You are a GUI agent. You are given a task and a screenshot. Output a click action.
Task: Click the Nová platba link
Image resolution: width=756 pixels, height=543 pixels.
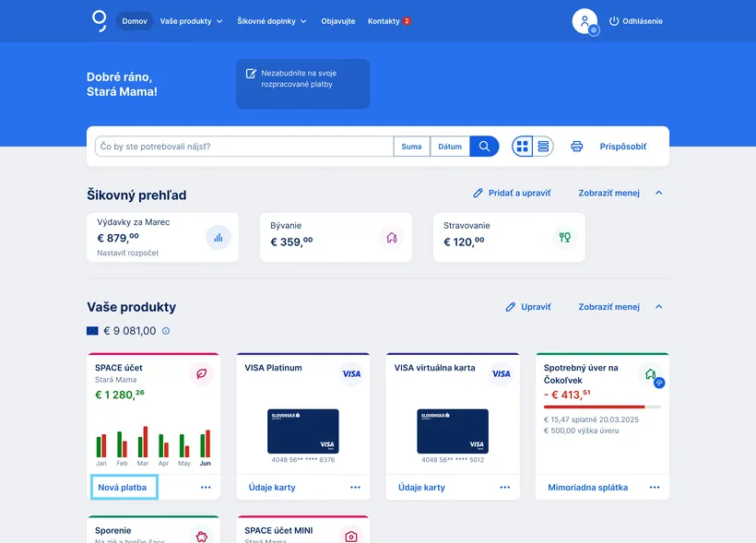point(123,488)
